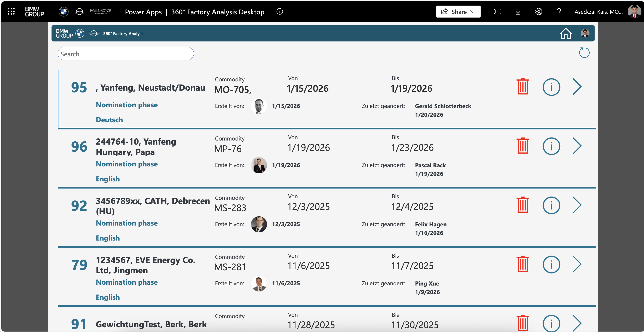Open entry 79 via its chevron arrow

pos(577,265)
